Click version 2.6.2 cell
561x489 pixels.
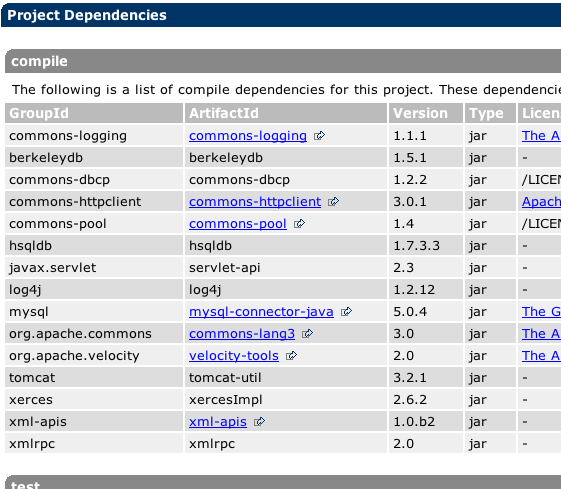coord(426,400)
